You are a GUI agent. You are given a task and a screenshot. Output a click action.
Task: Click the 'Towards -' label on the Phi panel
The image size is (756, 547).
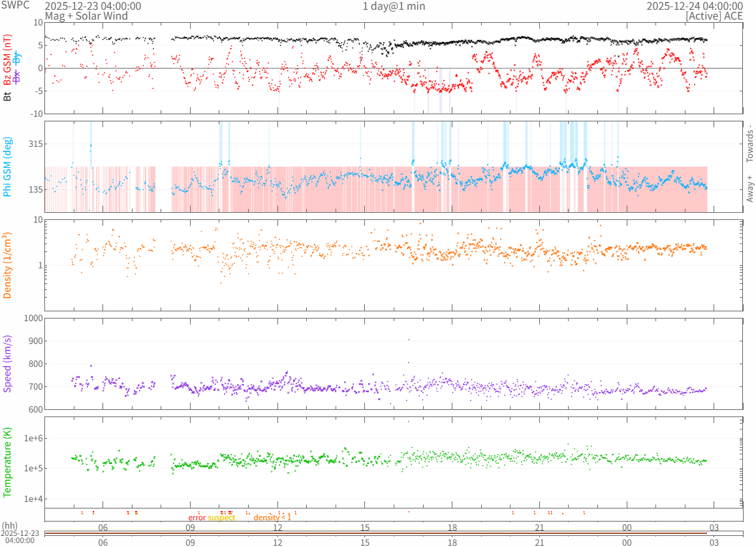coord(749,144)
